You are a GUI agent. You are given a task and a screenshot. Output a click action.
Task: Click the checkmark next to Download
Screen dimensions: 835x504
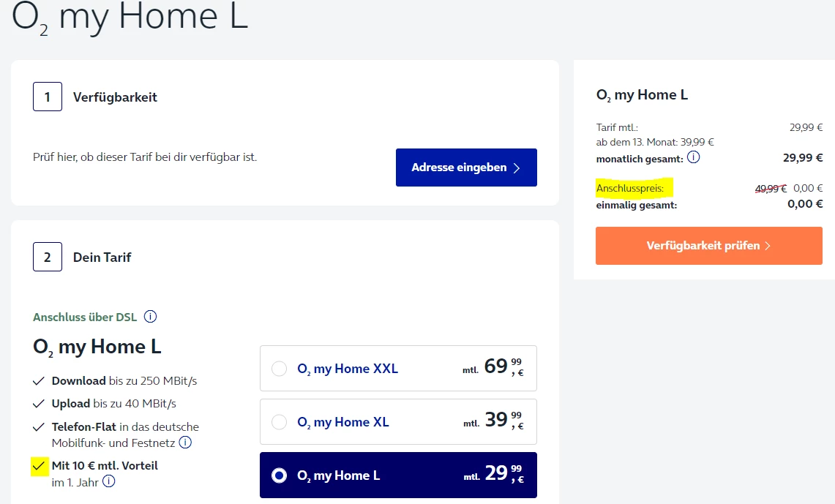(x=40, y=381)
